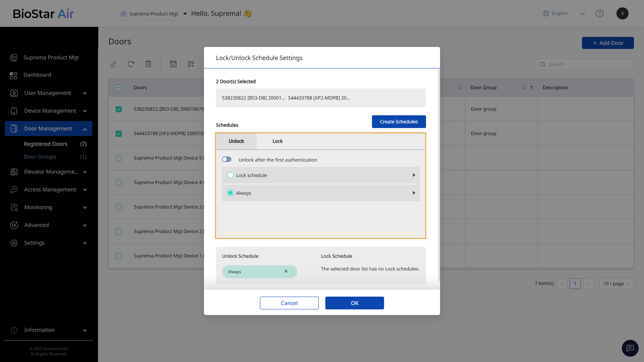
Task: Click the Dashboard sidebar icon
Action: (x=13, y=75)
